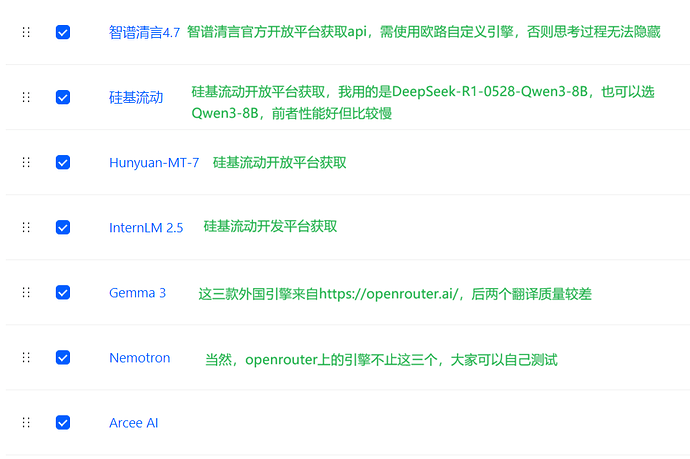This screenshot has width=690, height=459.
Task: Open the InternLM 2.5 engine link
Action: [146, 227]
